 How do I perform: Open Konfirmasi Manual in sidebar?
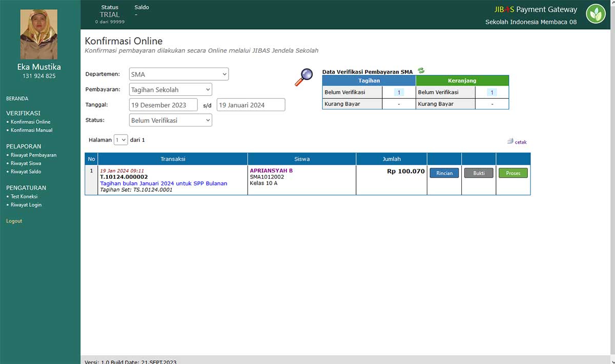31,130
